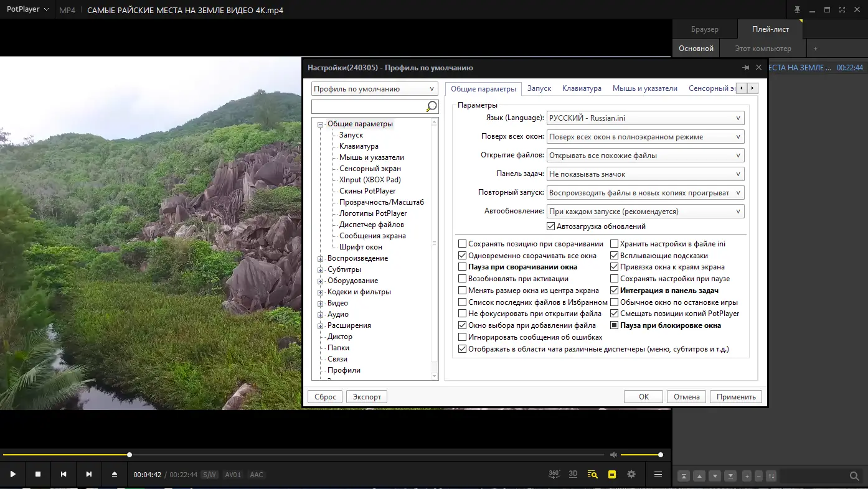Open the 'Автообновление' dropdown list
Viewport: 868px width, 489px height.
(646, 212)
